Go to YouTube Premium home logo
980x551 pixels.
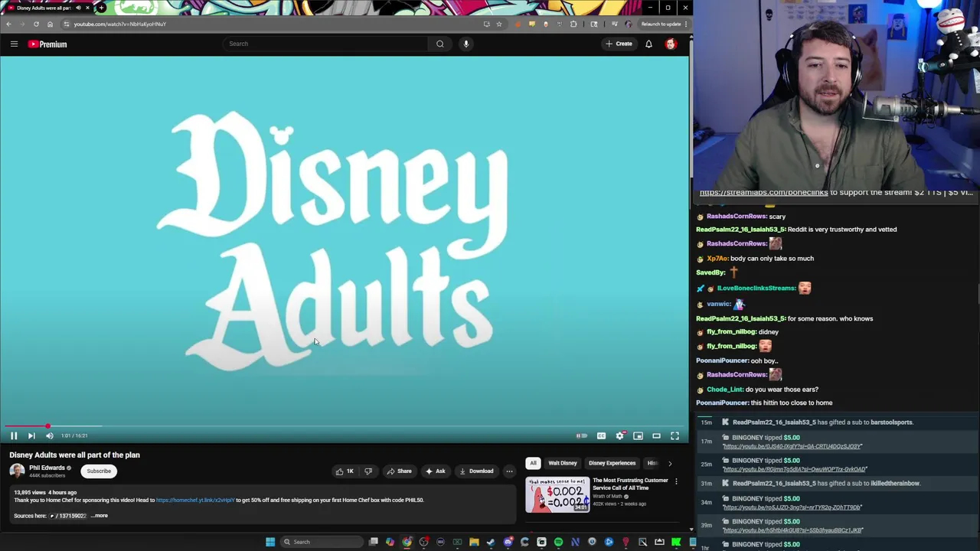pyautogui.click(x=47, y=44)
